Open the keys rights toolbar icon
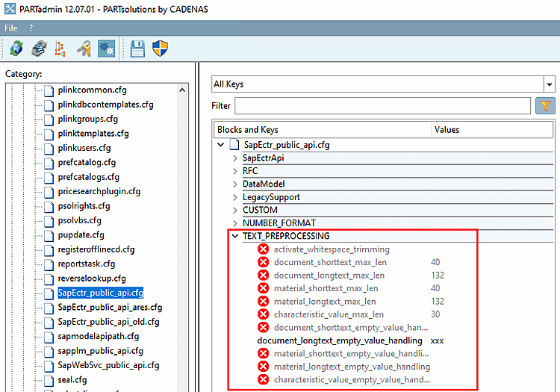This screenshot has width=560, height=392. click(84, 49)
